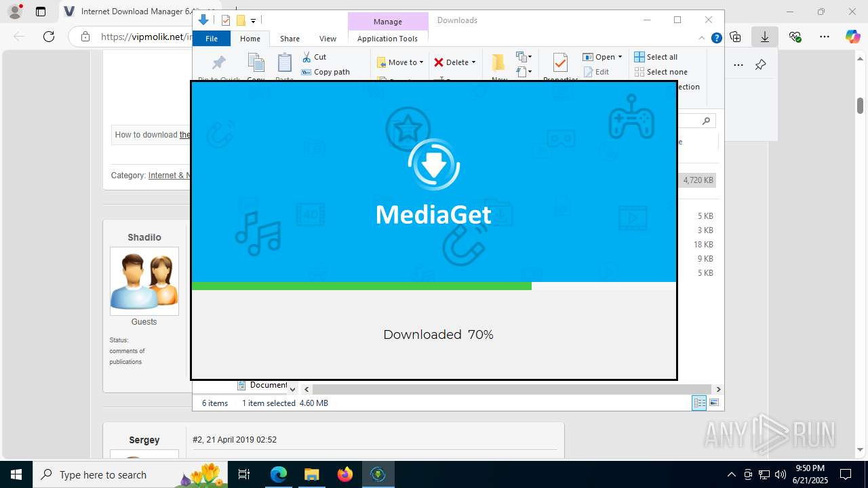Click the Edge Downloads toolbar icon
Viewport: 868px width, 488px height.
pos(764,37)
